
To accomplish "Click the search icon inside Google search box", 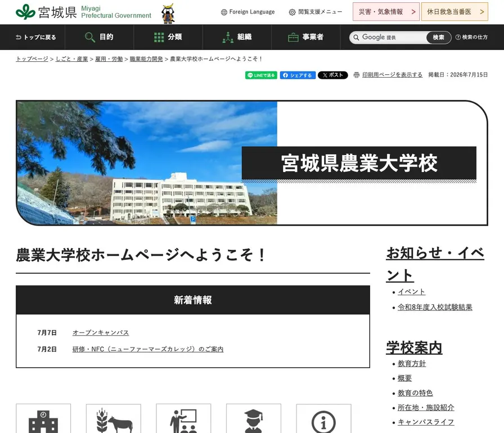I will (356, 38).
